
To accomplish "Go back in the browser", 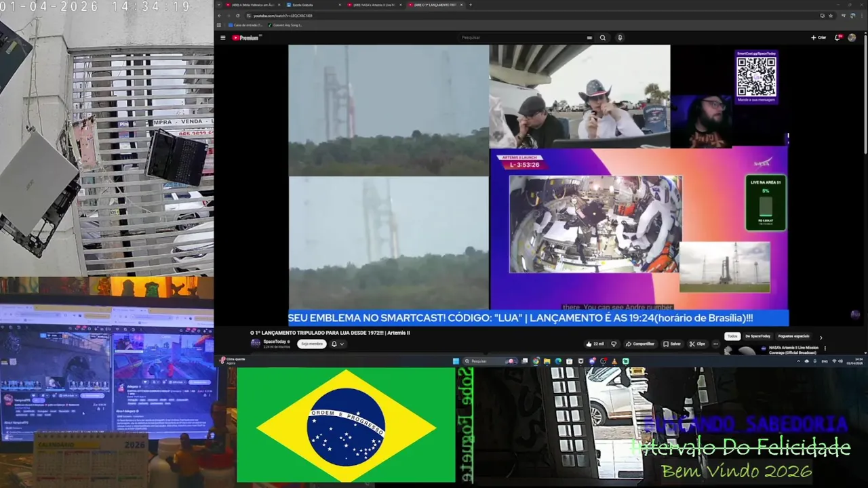I will [219, 16].
